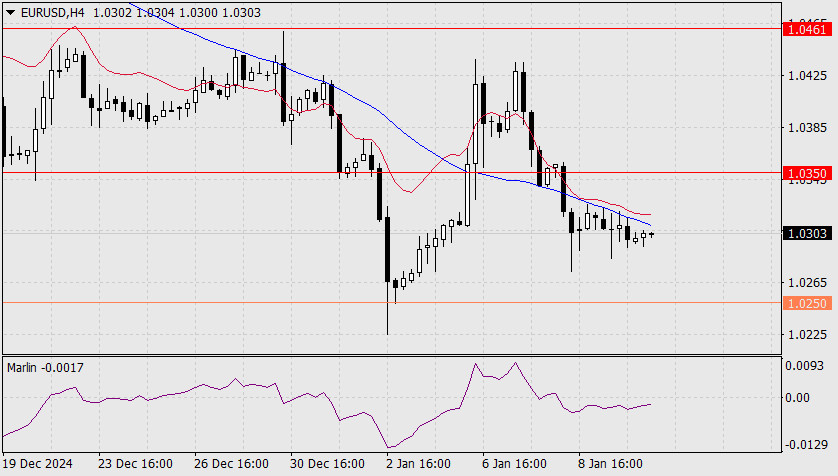
Task: Click the 8 Jan 16:00 time label
Action: coord(610,464)
